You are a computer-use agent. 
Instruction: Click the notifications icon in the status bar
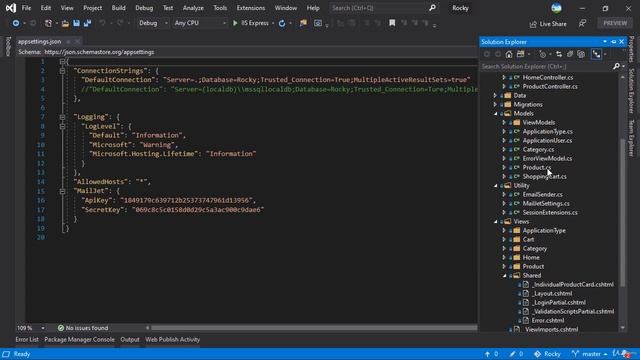coord(626,354)
